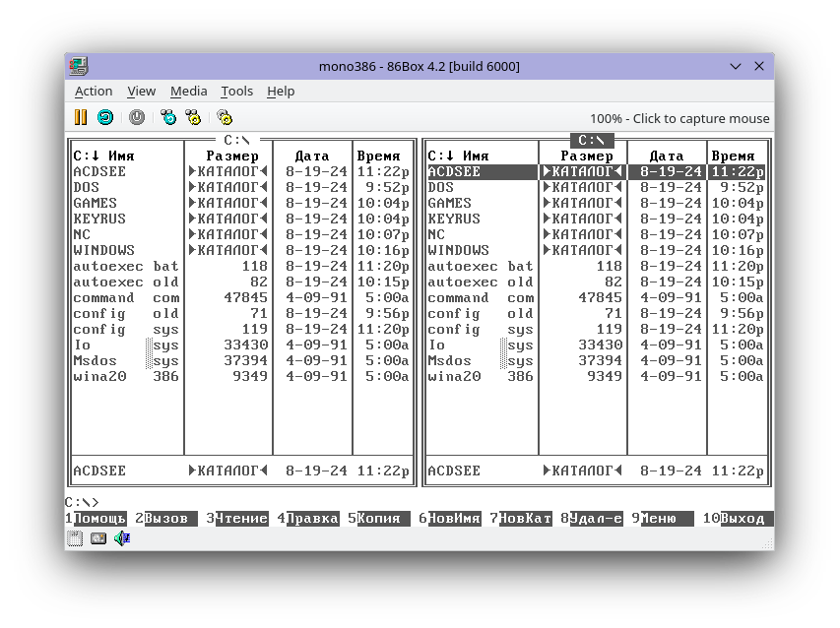Open the Help menu
840x628 pixels.
281,92
